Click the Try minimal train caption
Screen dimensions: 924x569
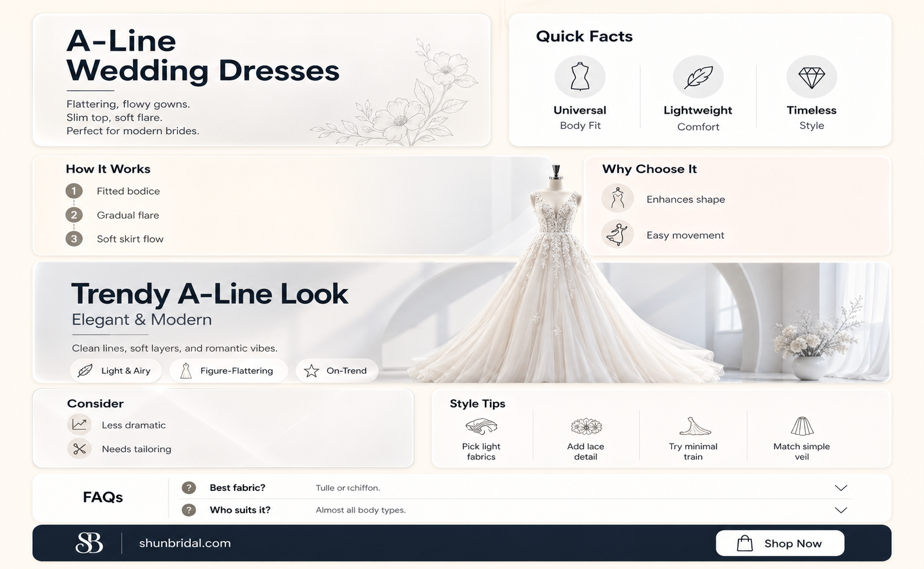[x=693, y=452]
